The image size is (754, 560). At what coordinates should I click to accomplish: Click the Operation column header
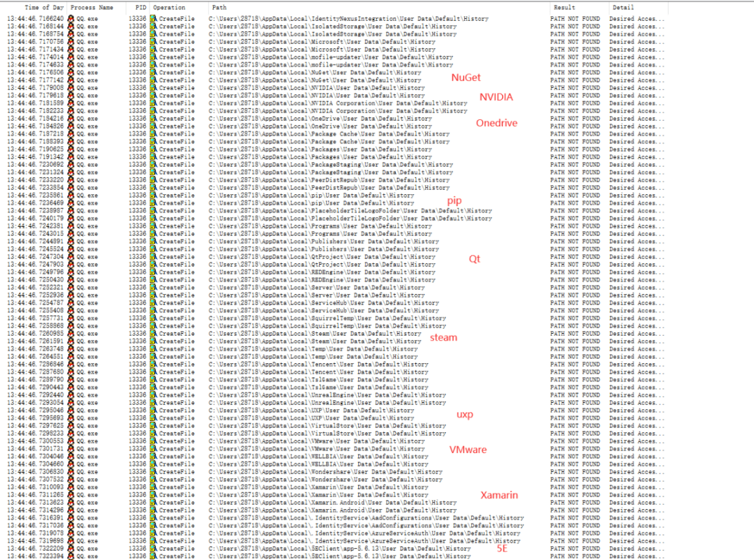tap(169, 7)
